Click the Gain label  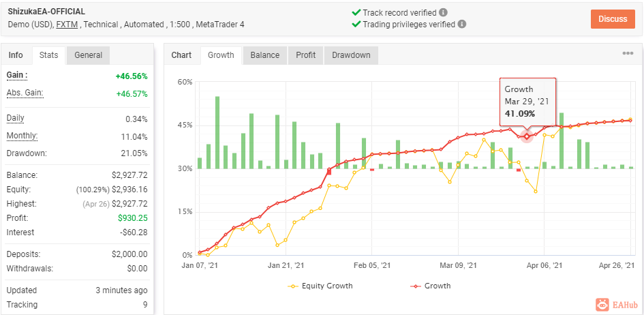click(17, 75)
